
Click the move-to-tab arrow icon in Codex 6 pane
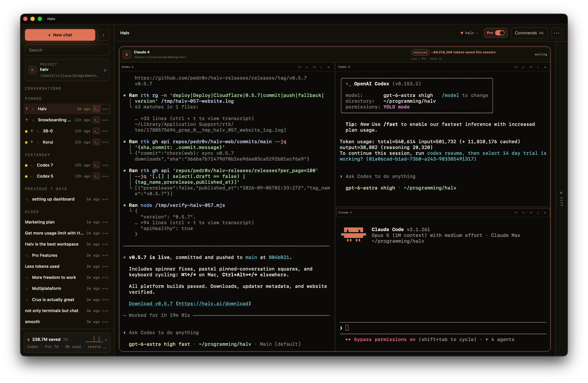click(x=314, y=67)
